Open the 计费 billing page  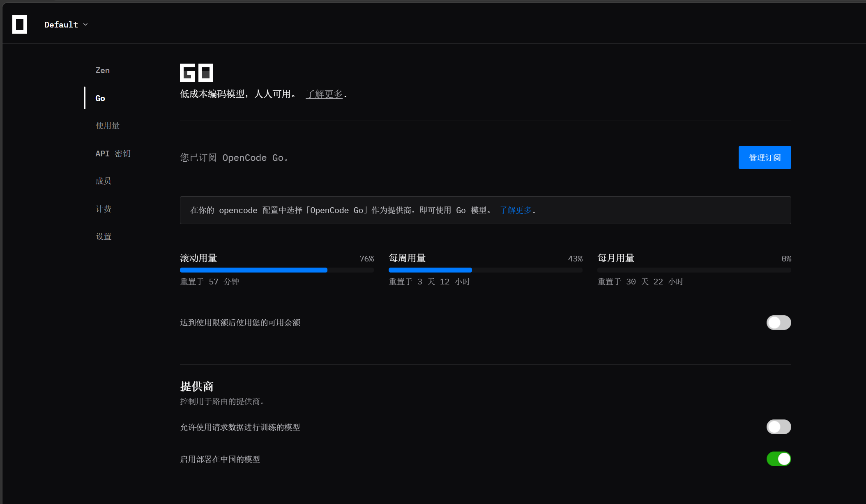pyautogui.click(x=103, y=209)
